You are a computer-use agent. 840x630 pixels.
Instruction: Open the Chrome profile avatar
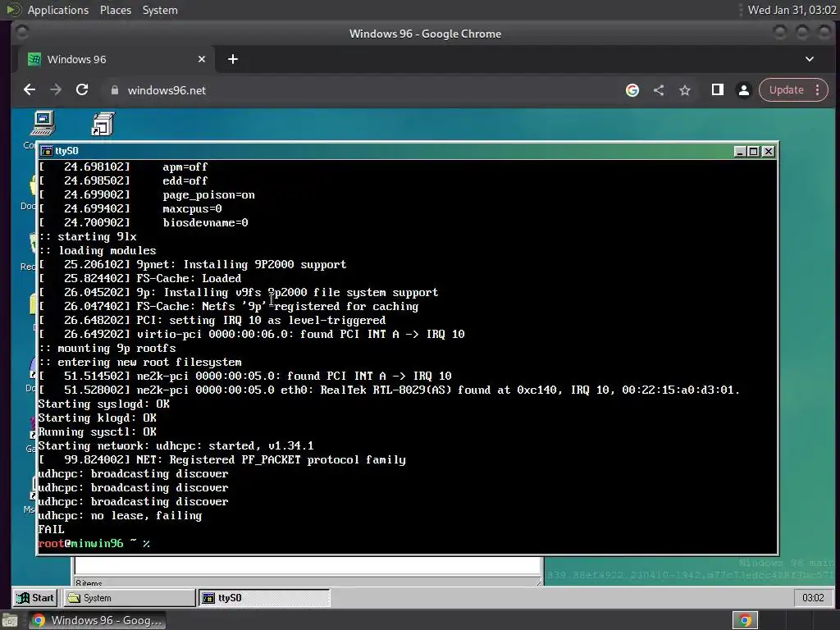click(743, 90)
